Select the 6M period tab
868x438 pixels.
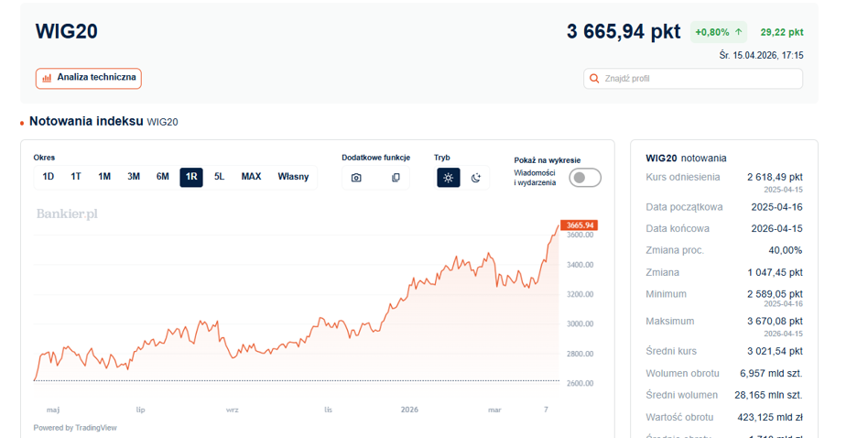(162, 177)
